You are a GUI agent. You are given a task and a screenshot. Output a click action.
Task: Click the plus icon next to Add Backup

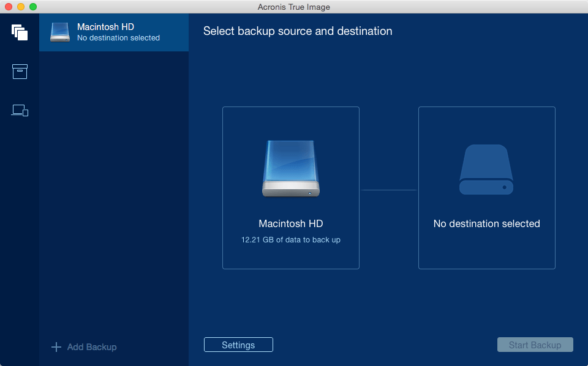click(x=56, y=347)
